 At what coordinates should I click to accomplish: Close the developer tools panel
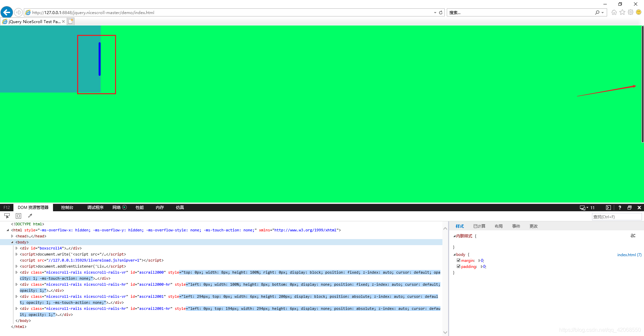coord(639,208)
